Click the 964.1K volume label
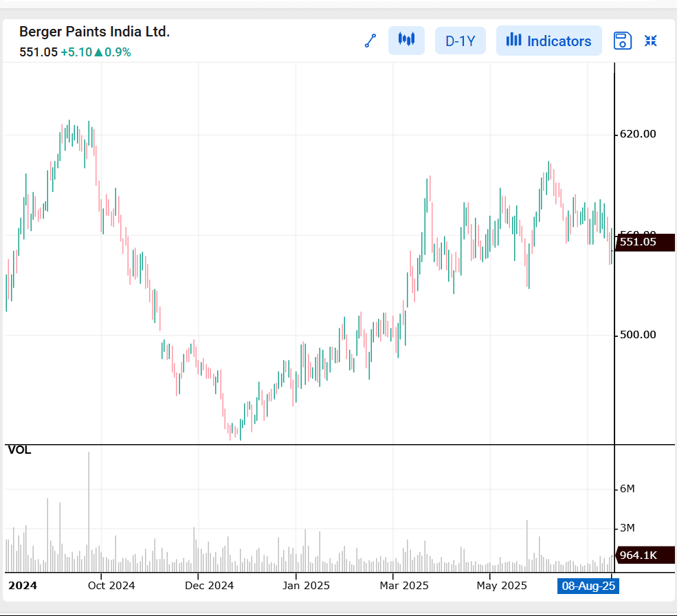Viewport: 677px width, 616px height. click(x=645, y=555)
